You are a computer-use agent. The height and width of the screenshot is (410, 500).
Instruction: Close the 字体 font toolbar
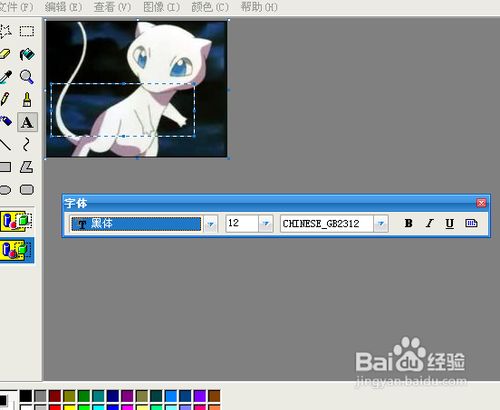(481, 203)
